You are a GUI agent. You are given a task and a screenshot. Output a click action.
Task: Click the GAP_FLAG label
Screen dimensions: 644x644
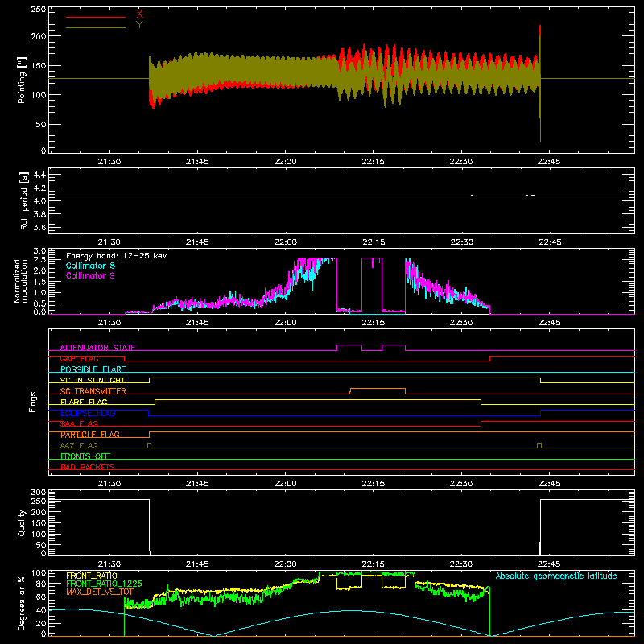coord(79,358)
